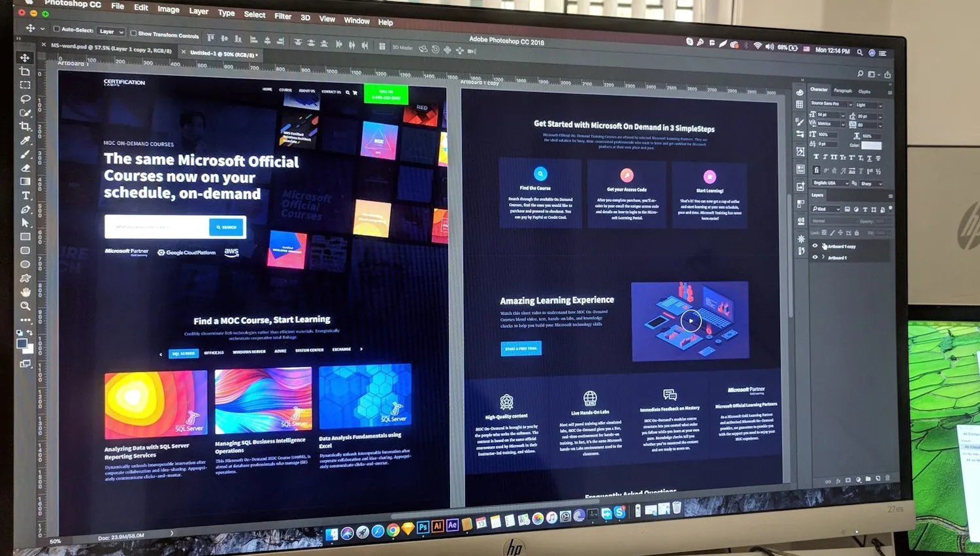Viewport: 980px width, 556px height.
Task: Close the Untitled-1 document tab
Action: click(184, 52)
